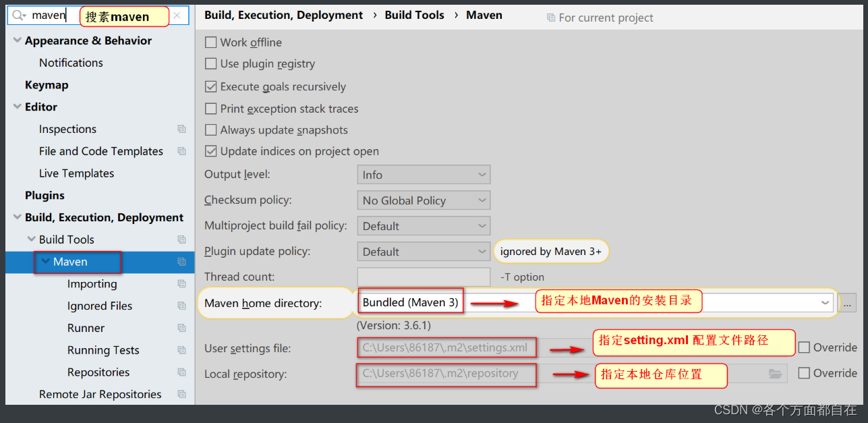Open Checksum policy combo box
The width and height of the screenshot is (868, 423).
pyautogui.click(x=424, y=200)
